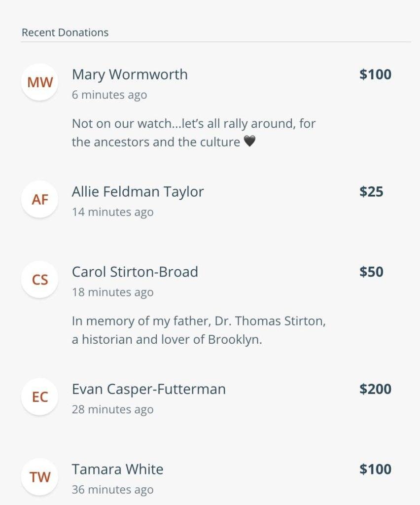Click the EC avatar badge

[x=39, y=397]
